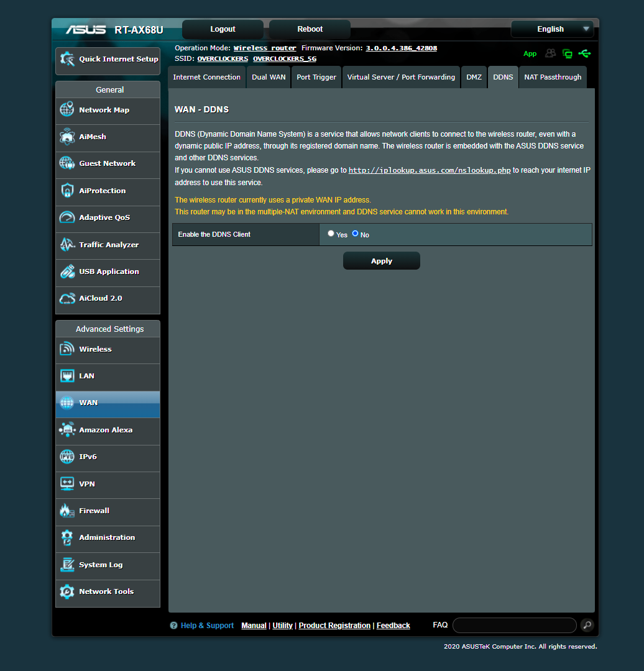The image size is (644, 671).
Task: Select No for DDNS Client
Action: click(x=355, y=234)
